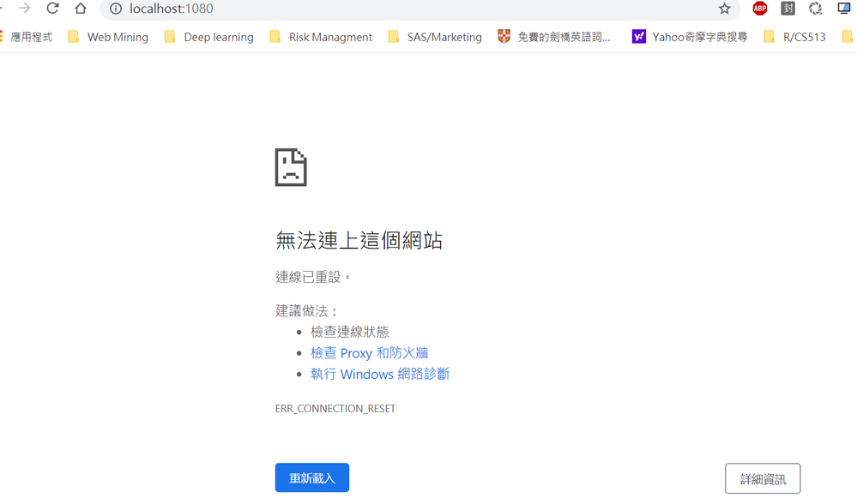Click the 詳細資訊 button
This screenshot has width=857, height=504.
(763, 479)
